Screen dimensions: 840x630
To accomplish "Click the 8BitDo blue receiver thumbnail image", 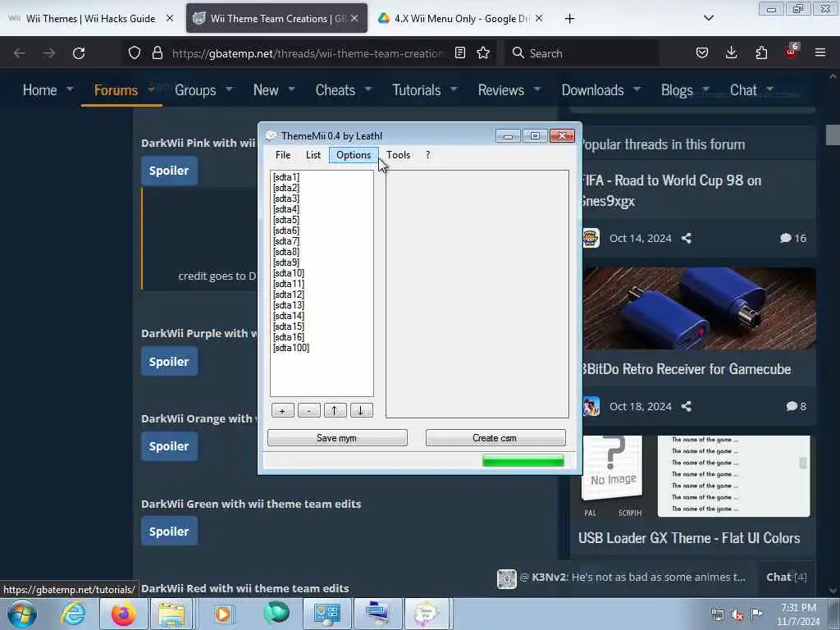I will 699,308.
